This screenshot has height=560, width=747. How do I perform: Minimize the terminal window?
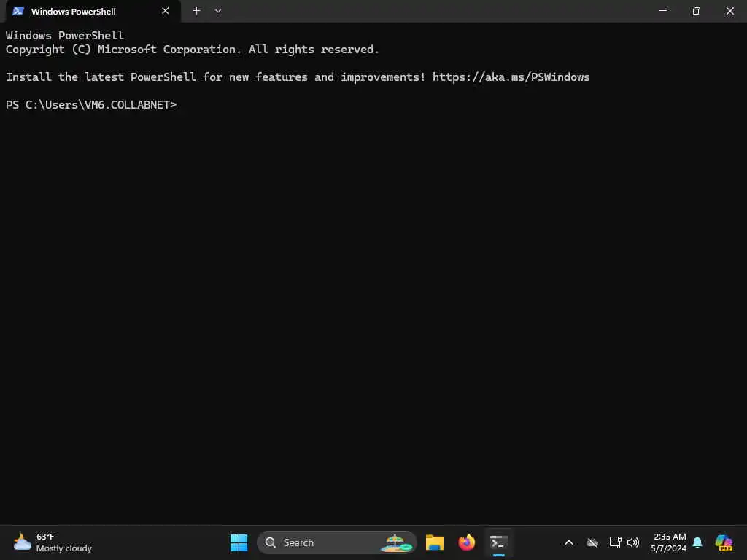click(662, 11)
